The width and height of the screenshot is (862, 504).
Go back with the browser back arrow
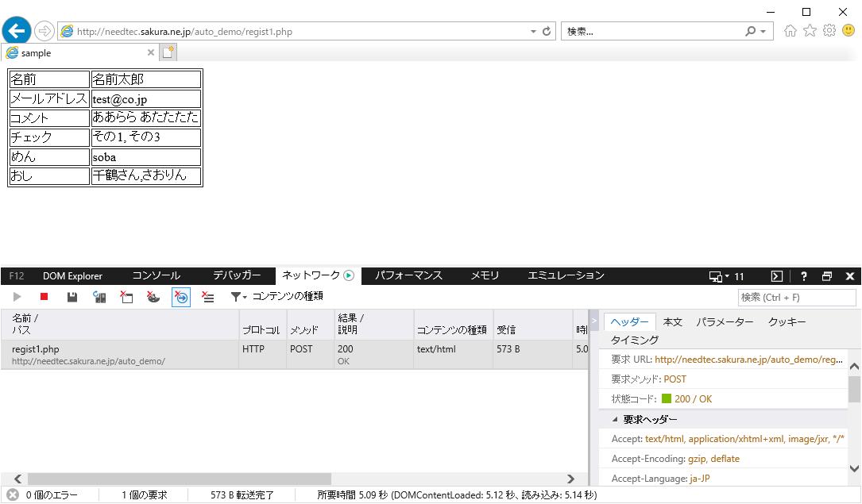coord(17,30)
